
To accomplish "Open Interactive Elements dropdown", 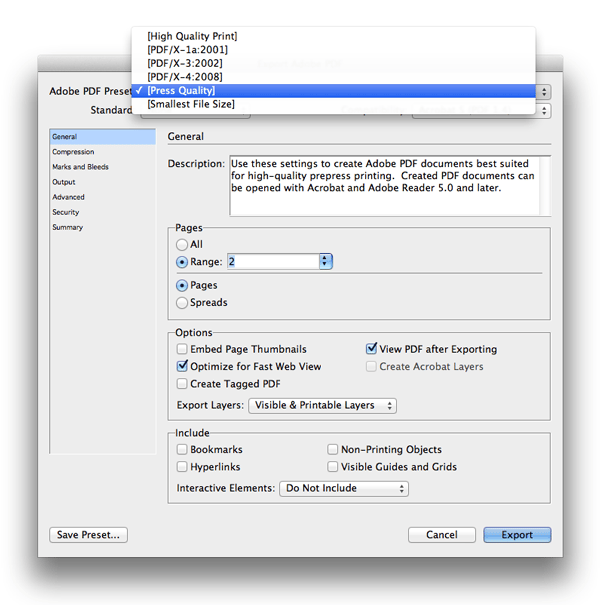I will [x=344, y=488].
